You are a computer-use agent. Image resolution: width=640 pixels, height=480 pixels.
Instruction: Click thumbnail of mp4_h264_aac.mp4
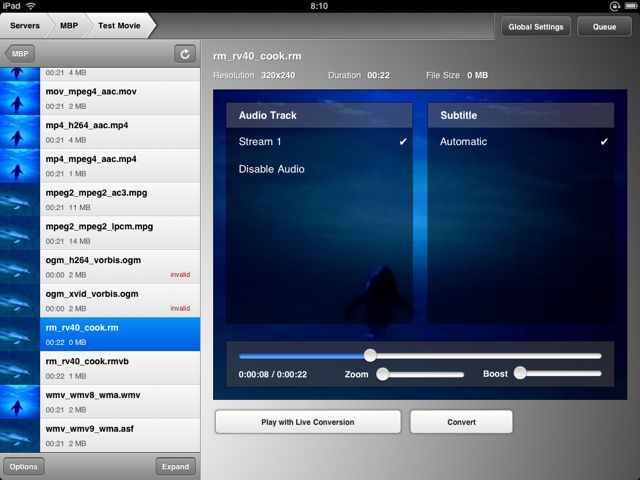pyautogui.click(x=20, y=132)
